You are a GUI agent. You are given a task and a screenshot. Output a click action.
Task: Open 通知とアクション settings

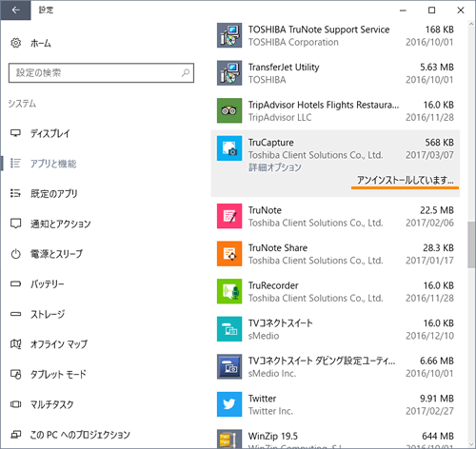(61, 224)
